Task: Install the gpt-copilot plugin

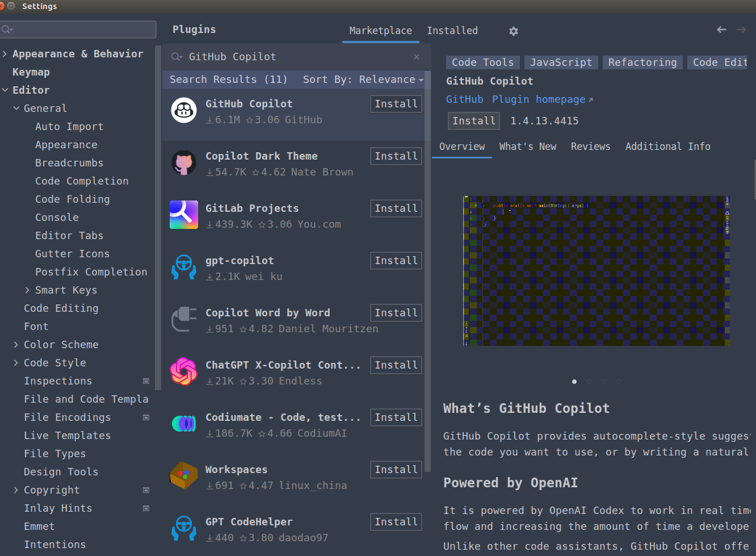Action: [x=396, y=261]
